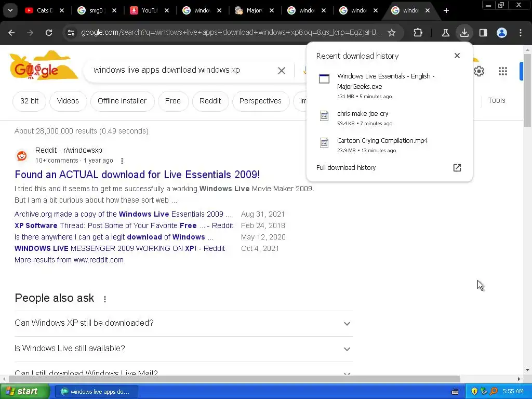This screenshot has height=399, width=532.
Task: Open Windows Security shield tray icon
Action: 474,392
